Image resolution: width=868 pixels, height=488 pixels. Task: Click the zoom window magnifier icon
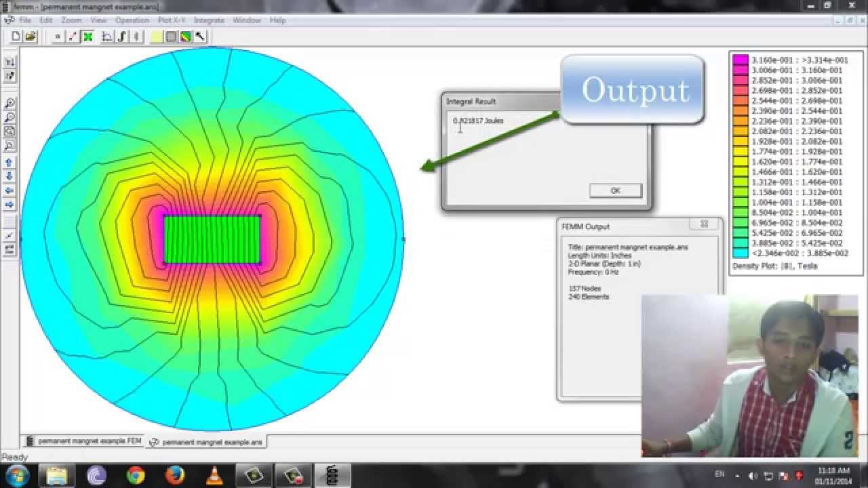coord(10,146)
